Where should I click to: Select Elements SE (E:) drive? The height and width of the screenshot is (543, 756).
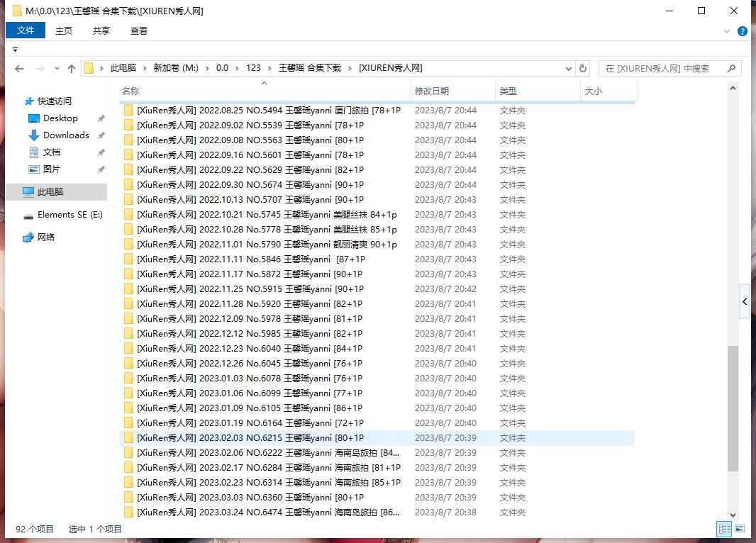click(70, 214)
